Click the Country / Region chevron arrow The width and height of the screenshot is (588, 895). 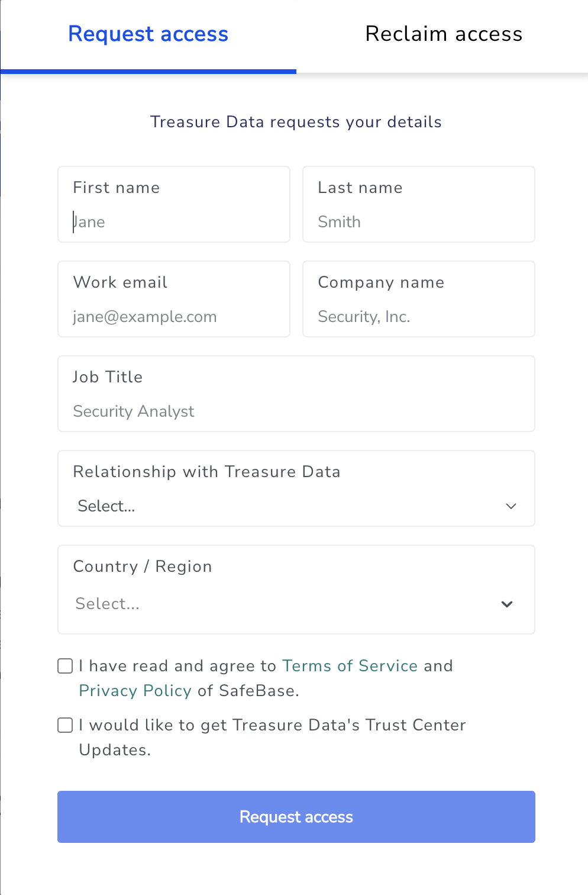point(507,604)
